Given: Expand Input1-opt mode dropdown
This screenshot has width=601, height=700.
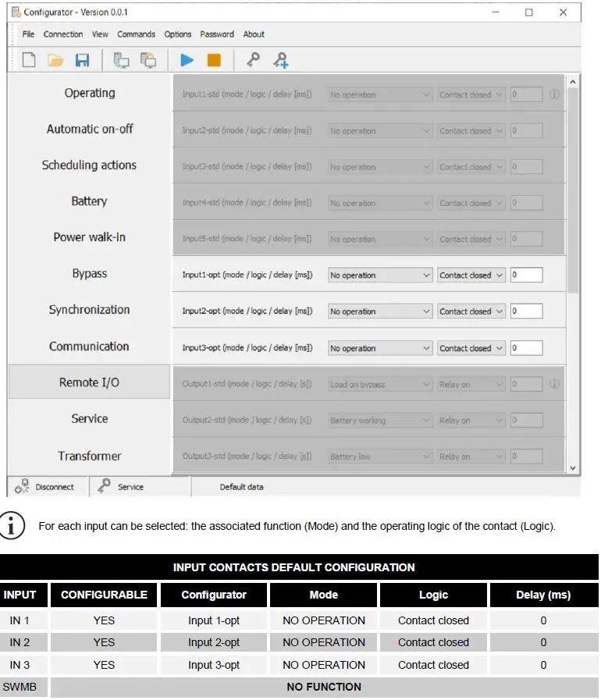Looking at the screenshot, I should pos(380,275).
